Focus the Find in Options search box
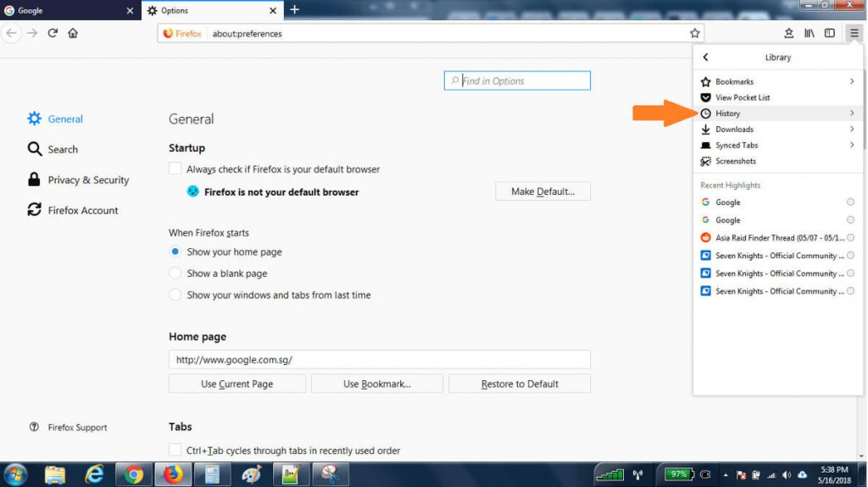The width and height of the screenshot is (868, 487). 517,80
